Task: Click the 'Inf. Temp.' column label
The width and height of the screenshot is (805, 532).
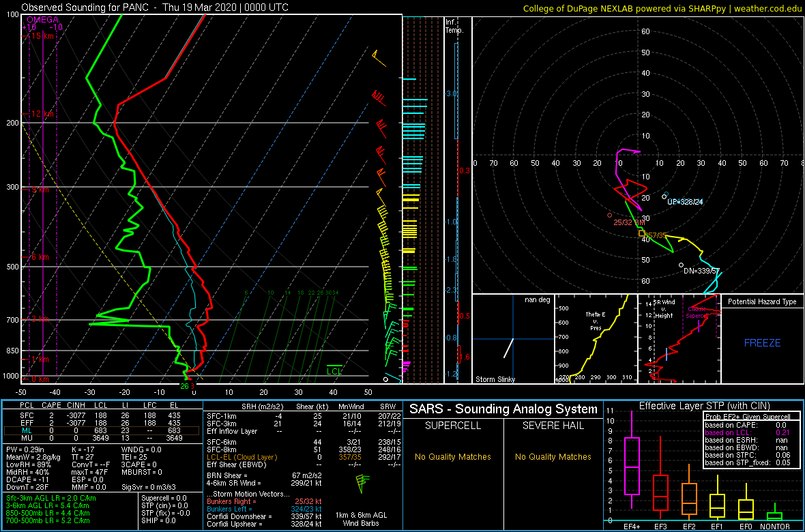Action: point(455,26)
